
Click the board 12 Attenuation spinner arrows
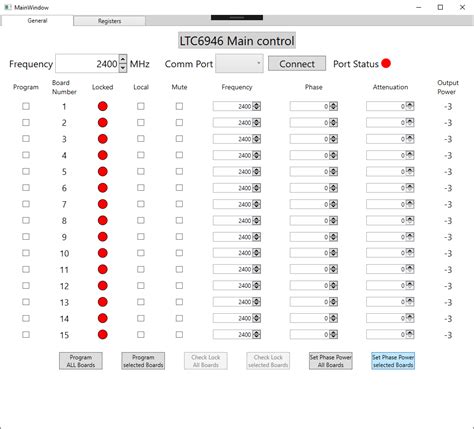(x=410, y=286)
